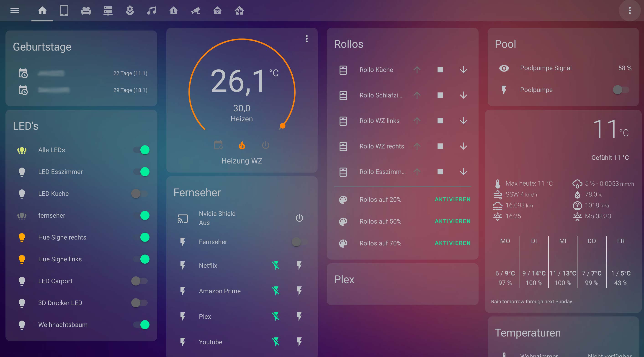Viewport: 644px width, 357px height.
Task: Turn off the Weihnachtsbaum switch
Action: 141,325
